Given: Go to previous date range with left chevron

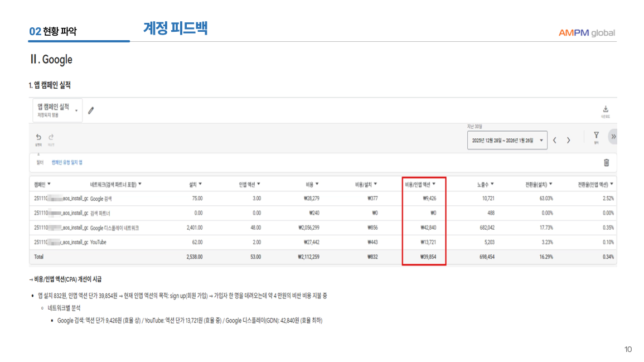Looking at the screenshot, I should coord(555,140).
